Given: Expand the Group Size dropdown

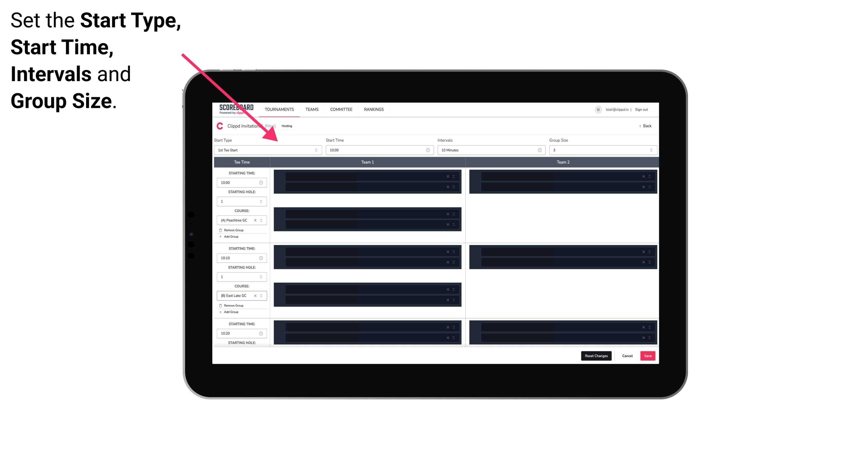Looking at the screenshot, I should (x=650, y=150).
